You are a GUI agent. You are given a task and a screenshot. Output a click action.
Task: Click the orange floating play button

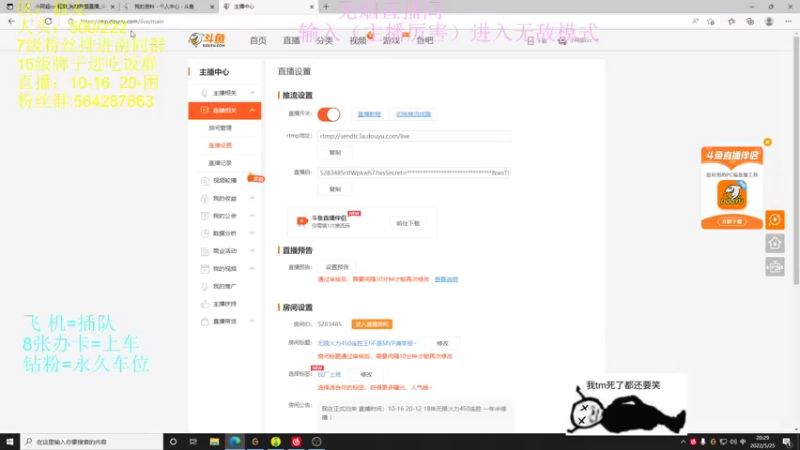point(775,220)
